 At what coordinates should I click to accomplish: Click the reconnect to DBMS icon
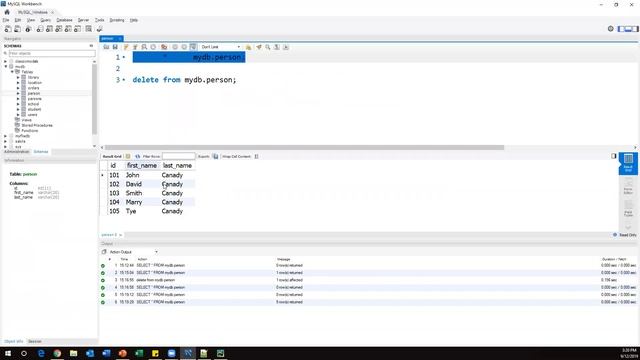point(100,29)
